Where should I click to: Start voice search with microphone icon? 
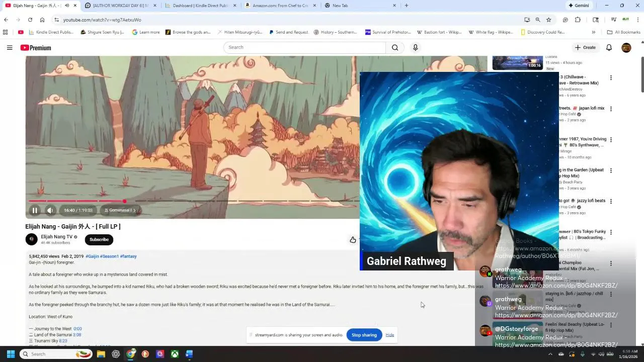(x=415, y=47)
